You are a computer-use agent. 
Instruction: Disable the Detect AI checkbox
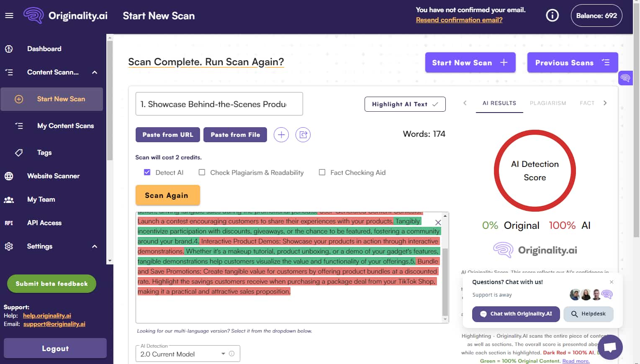pyautogui.click(x=147, y=172)
